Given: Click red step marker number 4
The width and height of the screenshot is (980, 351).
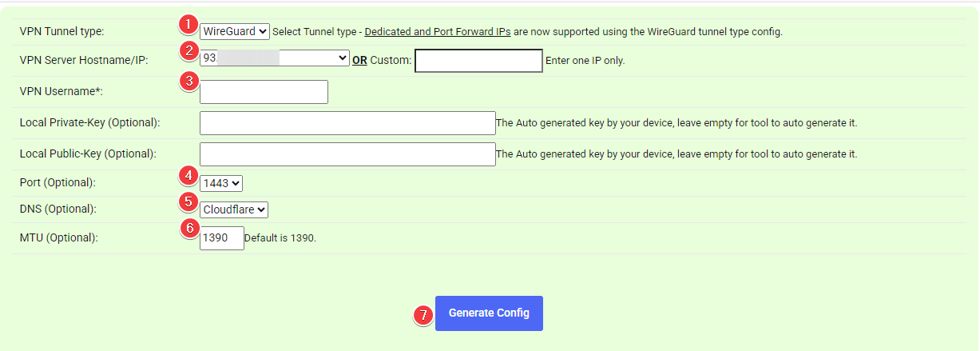Looking at the screenshot, I should click(x=187, y=174).
